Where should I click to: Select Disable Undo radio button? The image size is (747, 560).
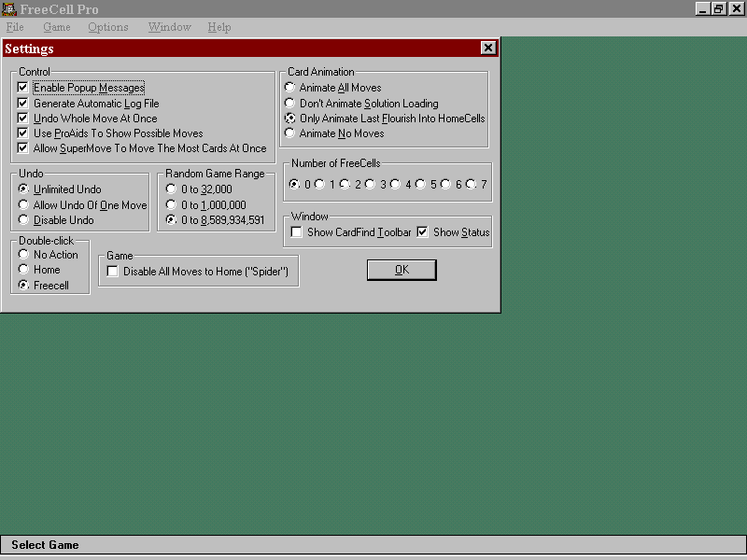tap(24, 220)
